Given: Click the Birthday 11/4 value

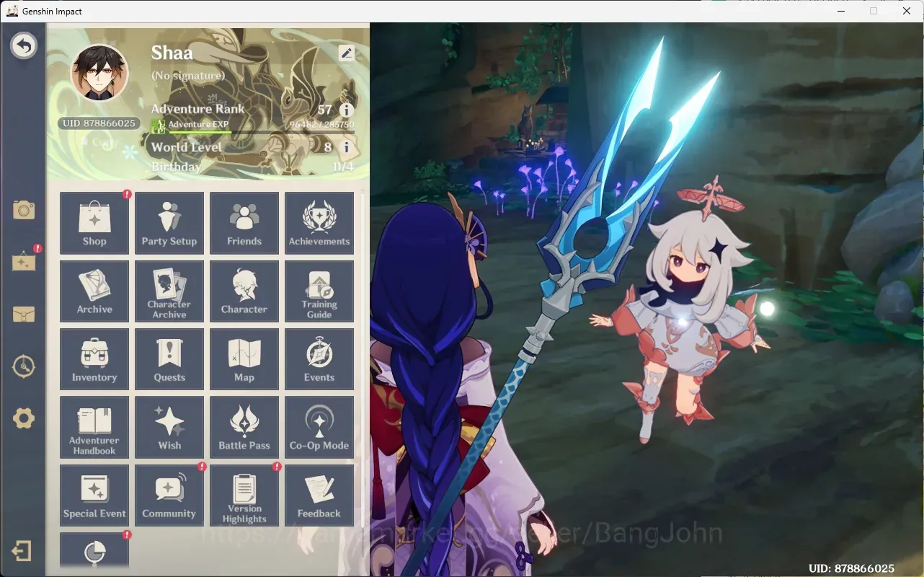Looking at the screenshot, I should click(343, 167).
